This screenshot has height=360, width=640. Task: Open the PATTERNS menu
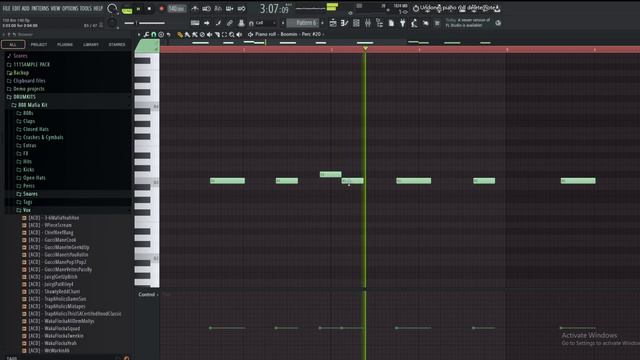(x=40, y=8)
